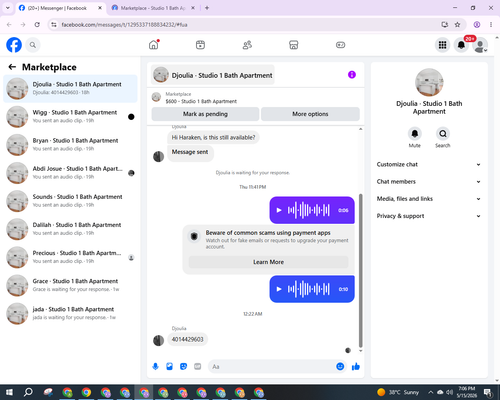Click Learn More on scam warning

click(x=268, y=262)
